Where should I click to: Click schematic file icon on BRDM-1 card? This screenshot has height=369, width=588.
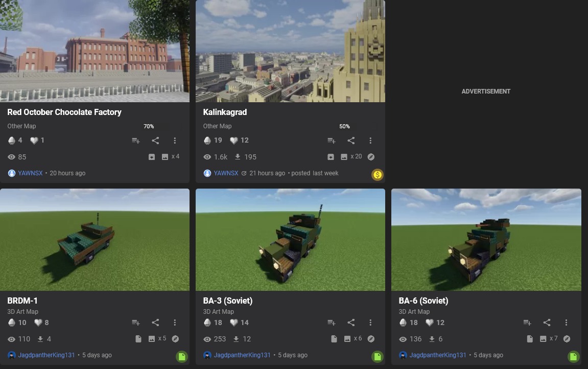coord(138,339)
